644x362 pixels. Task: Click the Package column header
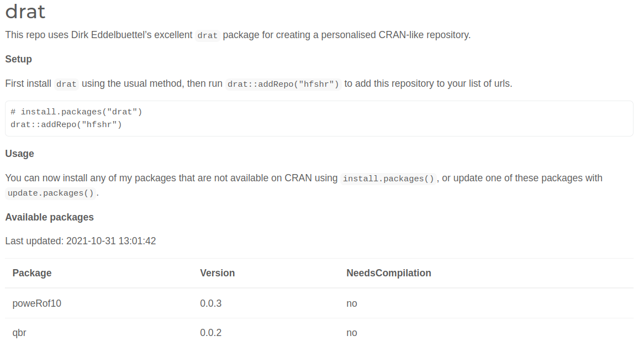[x=32, y=273]
